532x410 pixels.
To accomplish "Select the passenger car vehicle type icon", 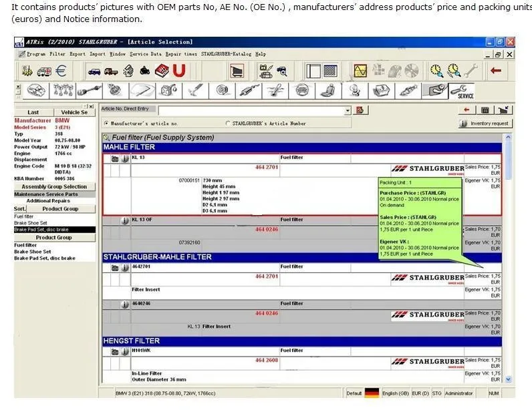I will [x=94, y=71].
